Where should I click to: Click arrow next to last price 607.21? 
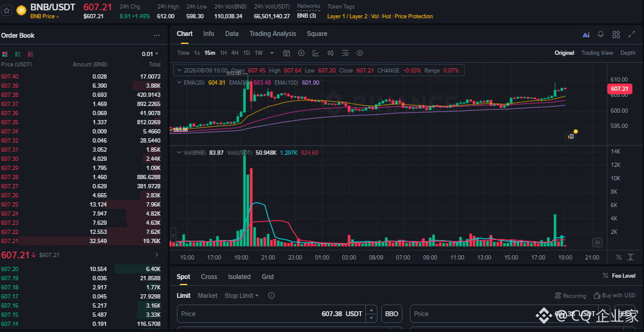tap(156, 255)
